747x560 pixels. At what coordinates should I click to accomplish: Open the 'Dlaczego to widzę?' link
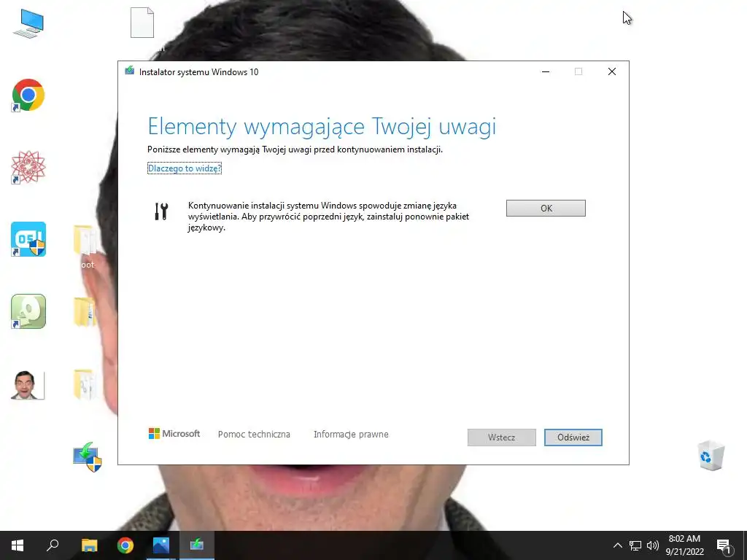pyautogui.click(x=185, y=168)
